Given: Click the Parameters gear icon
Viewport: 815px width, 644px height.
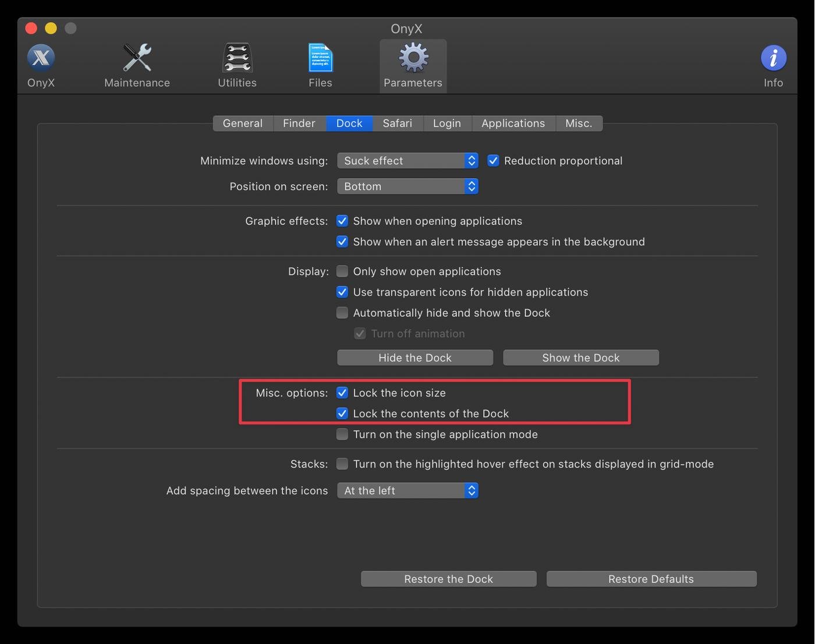Looking at the screenshot, I should tap(413, 58).
